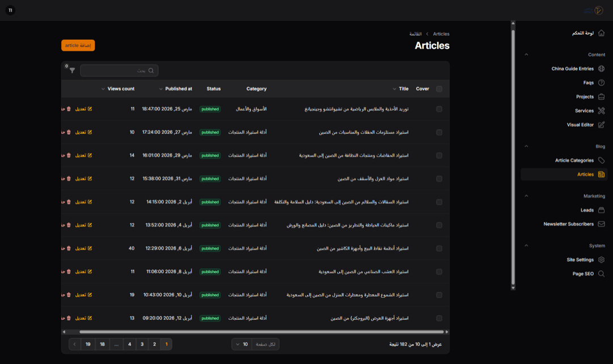Click trash icon for article published April 12

[69, 318]
